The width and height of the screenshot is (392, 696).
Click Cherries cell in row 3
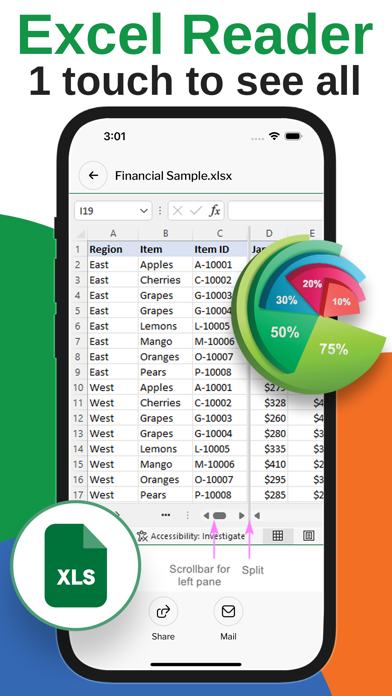click(166, 280)
